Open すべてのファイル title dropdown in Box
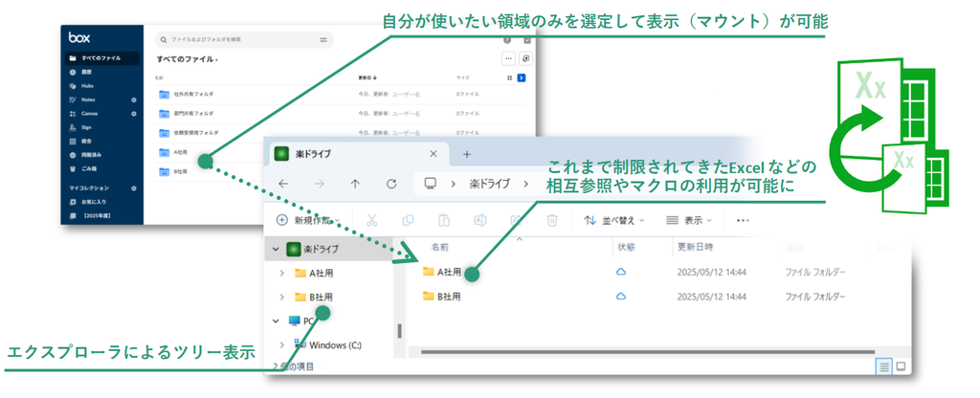Viewport: 980px width, 398px height. (188, 59)
